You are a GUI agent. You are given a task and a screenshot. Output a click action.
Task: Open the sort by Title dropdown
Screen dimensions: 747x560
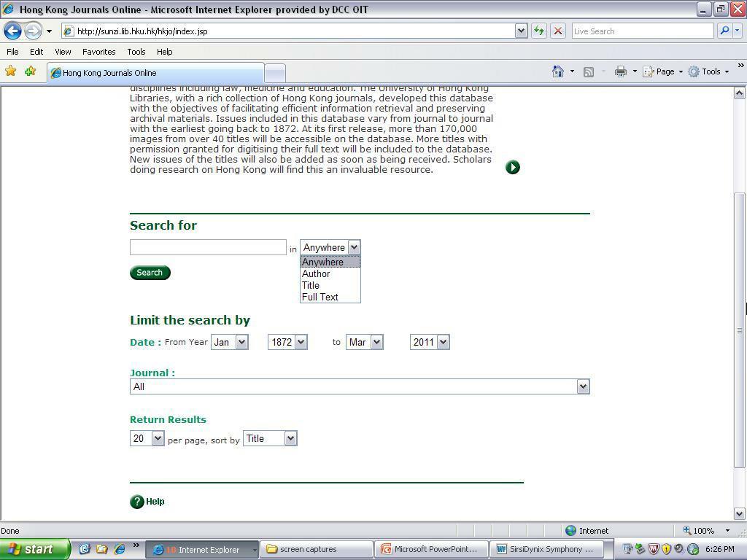[270, 438]
